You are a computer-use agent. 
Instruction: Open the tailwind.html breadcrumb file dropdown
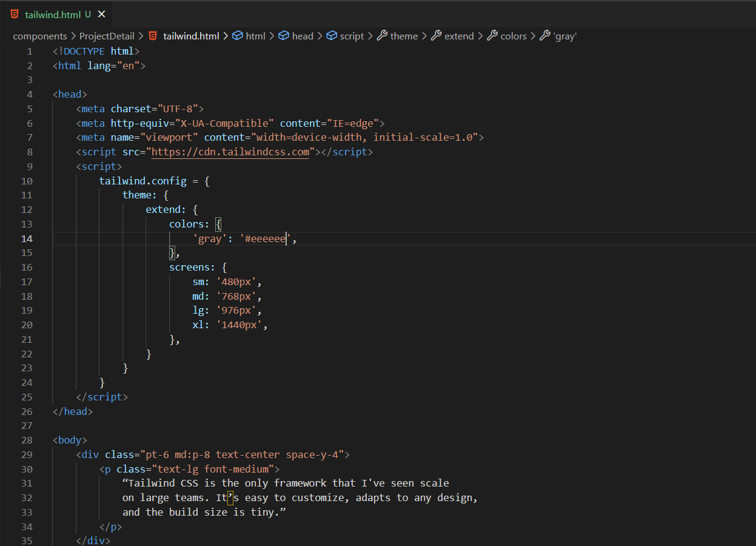click(191, 36)
